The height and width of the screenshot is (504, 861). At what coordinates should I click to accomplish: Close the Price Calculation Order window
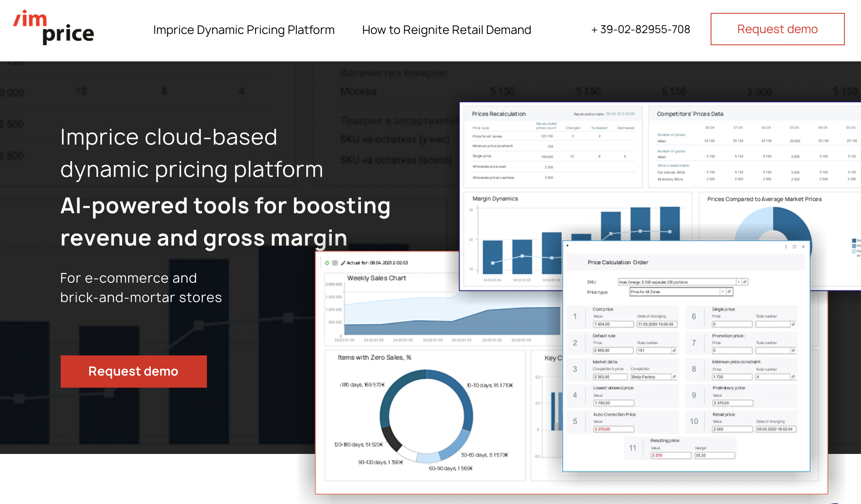[803, 246]
